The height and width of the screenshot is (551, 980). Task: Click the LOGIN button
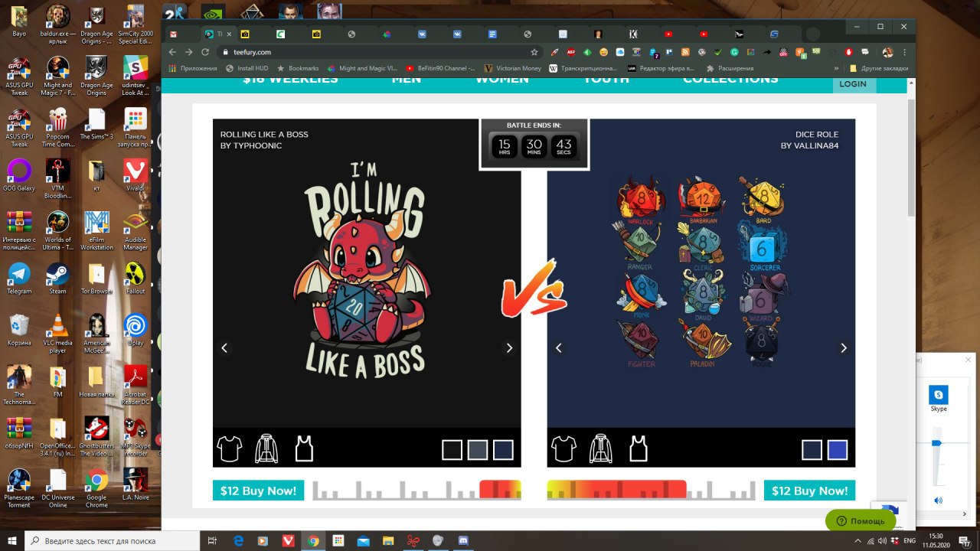pos(853,84)
